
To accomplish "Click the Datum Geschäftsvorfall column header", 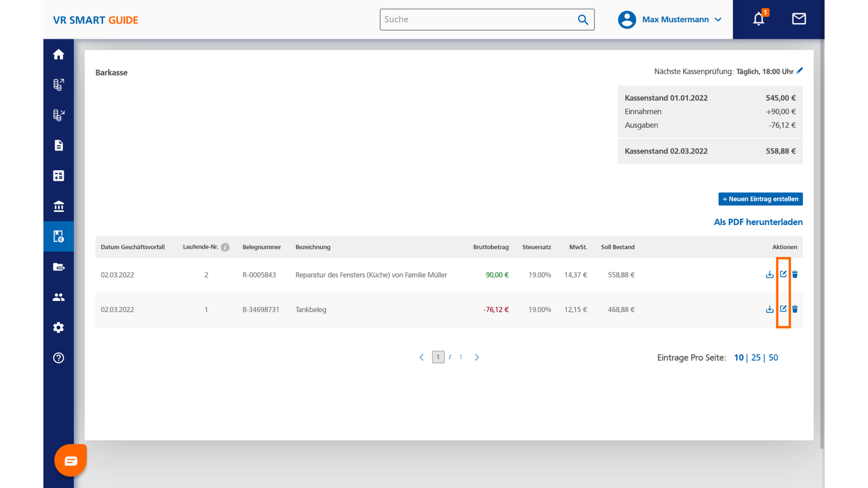I will (132, 247).
